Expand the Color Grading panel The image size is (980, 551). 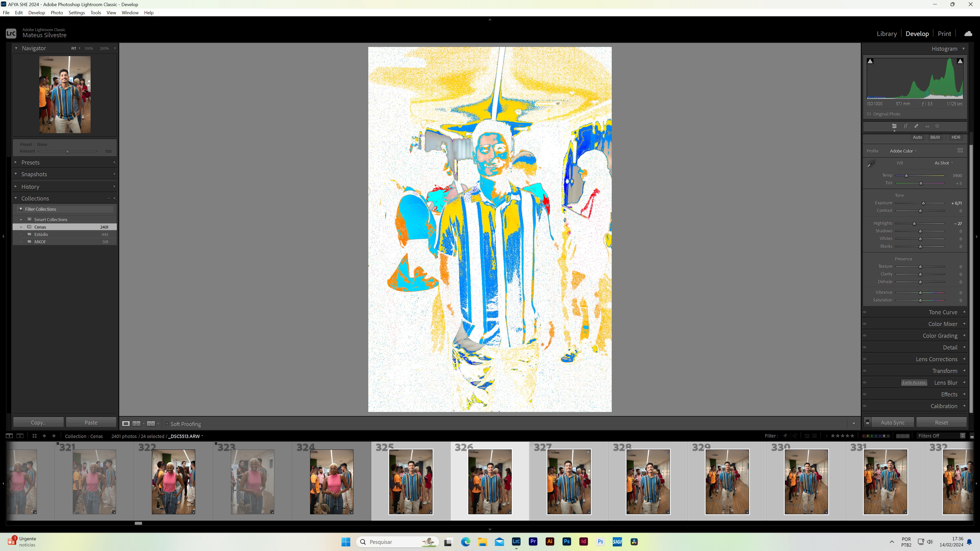click(x=940, y=336)
